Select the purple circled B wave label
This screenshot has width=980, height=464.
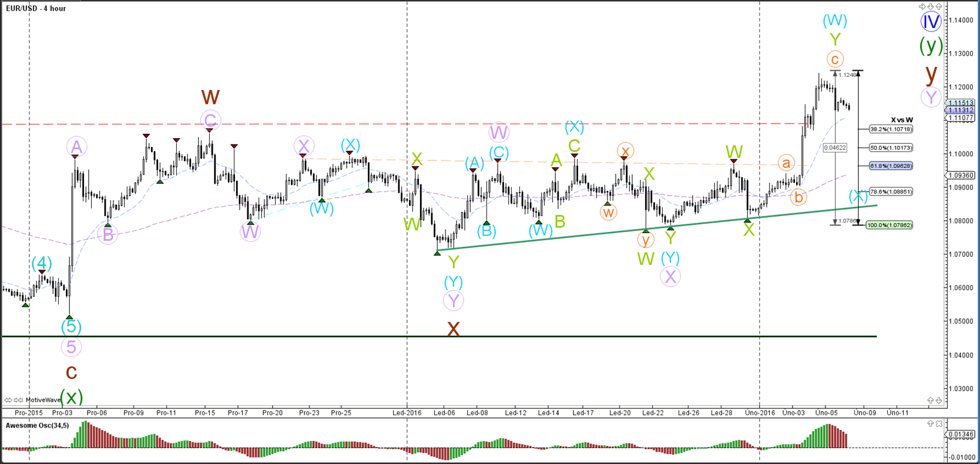tap(108, 235)
